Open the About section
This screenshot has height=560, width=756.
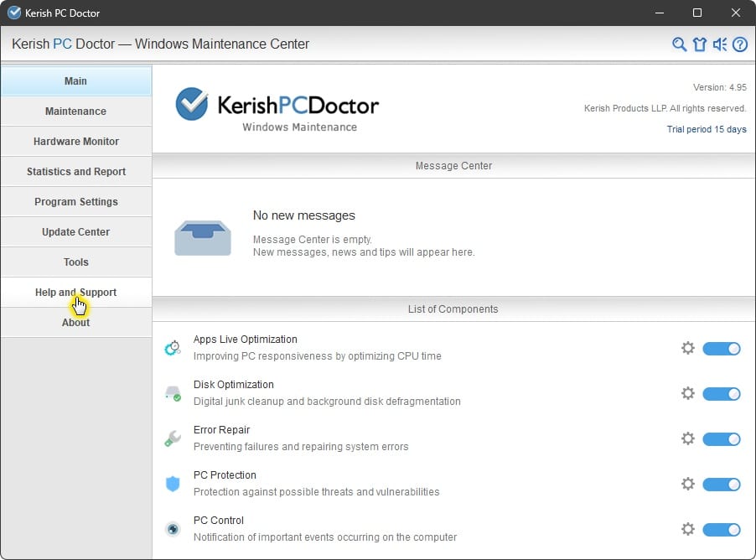pos(76,322)
